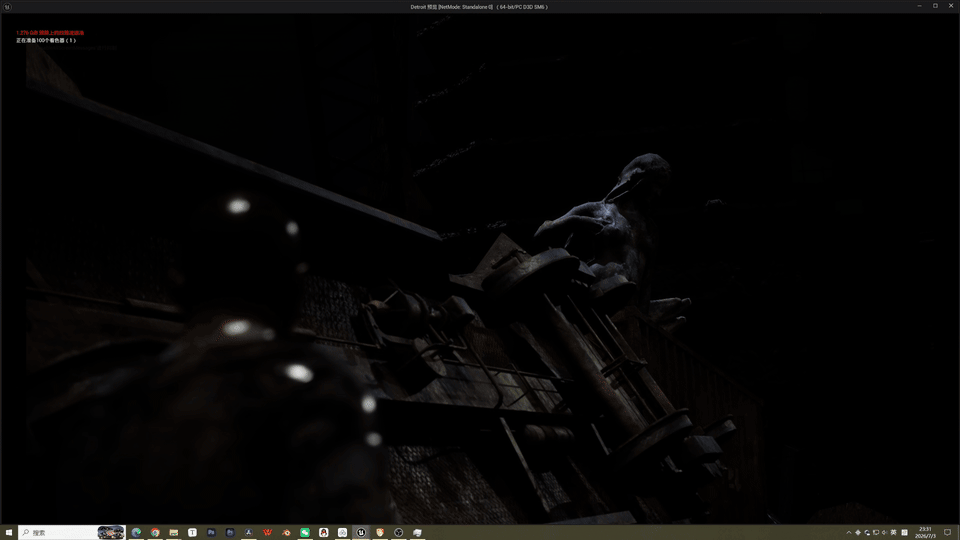Click the search highlight thumbnail in the taskbar search box
960x540 pixels.
[111, 533]
